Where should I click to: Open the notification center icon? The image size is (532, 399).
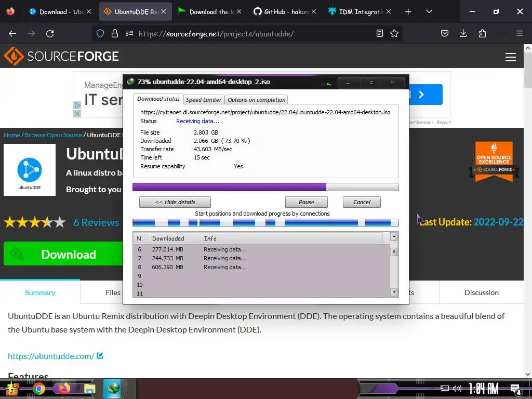coord(516,389)
